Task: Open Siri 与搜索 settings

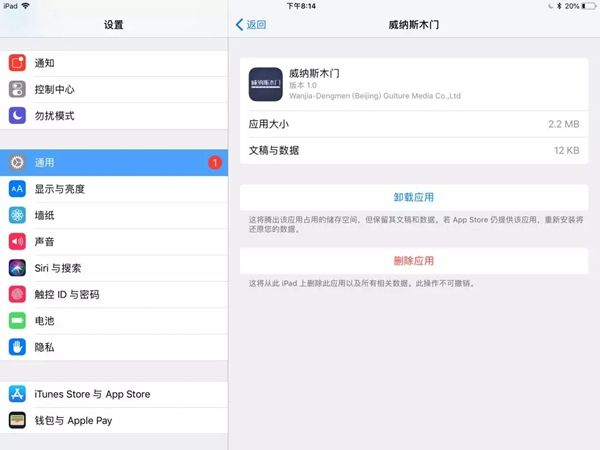Action: 114,268
